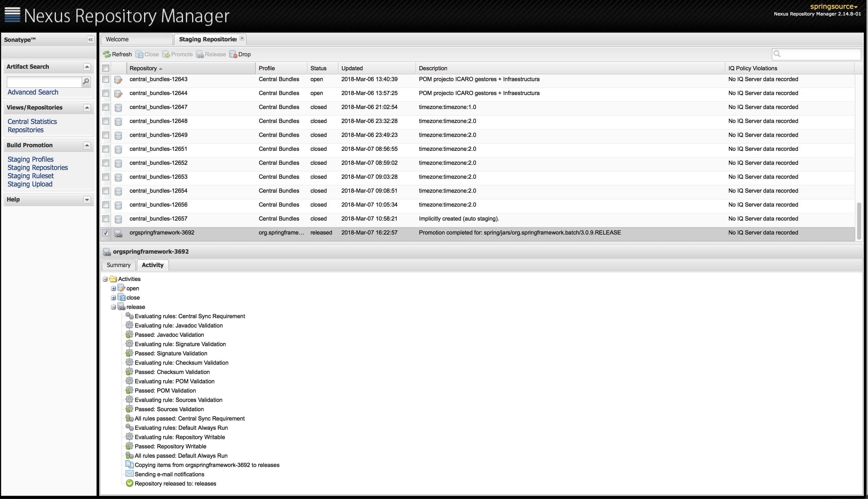868x499 pixels.
Task: Check the central_bundles-12657 row checkbox
Action: (106, 219)
